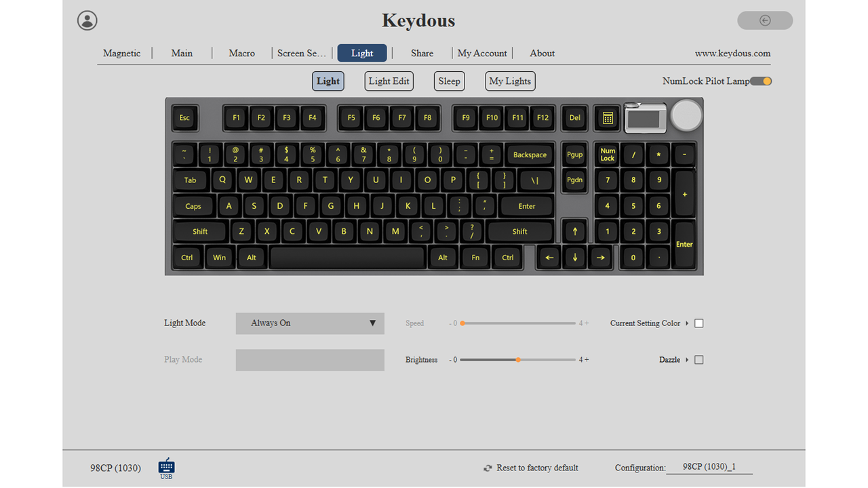Click the Speed slider track
Screen dimensions: 868x488
click(x=518, y=323)
